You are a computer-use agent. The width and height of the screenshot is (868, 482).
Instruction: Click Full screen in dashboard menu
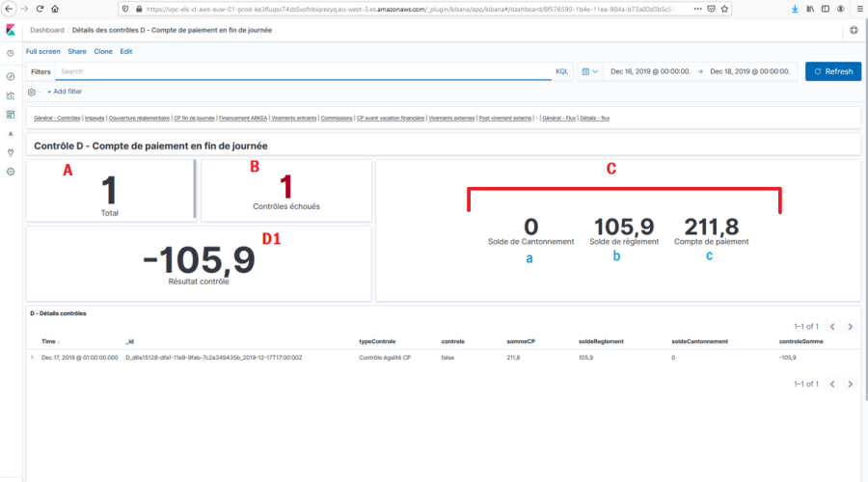click(x=42, y=51)
